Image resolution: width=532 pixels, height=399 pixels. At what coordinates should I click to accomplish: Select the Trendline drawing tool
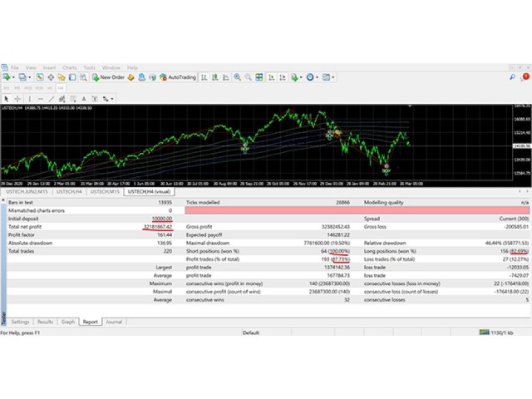(x=52, y=99)
